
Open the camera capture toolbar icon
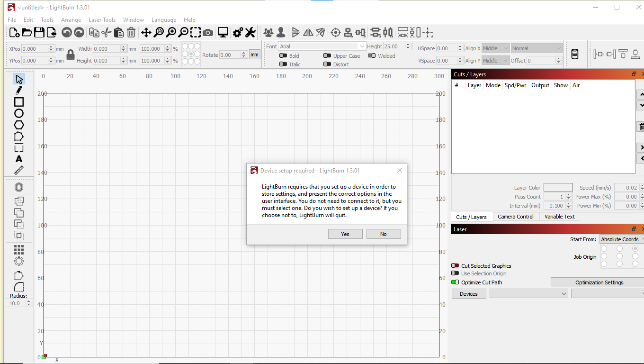[208, 33]
